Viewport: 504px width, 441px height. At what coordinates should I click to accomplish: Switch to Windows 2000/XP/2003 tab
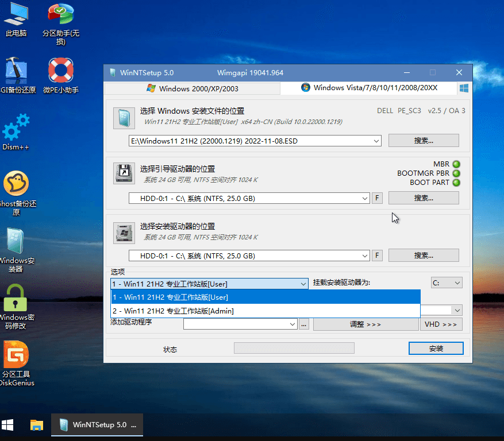[x=192, y=88]
